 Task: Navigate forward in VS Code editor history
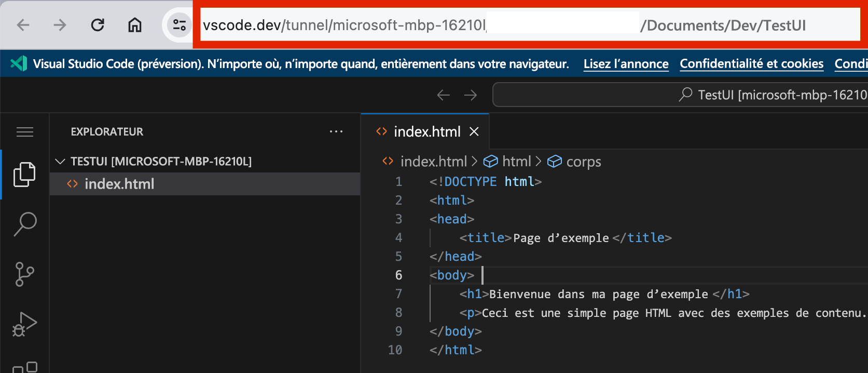pos(471,95)
